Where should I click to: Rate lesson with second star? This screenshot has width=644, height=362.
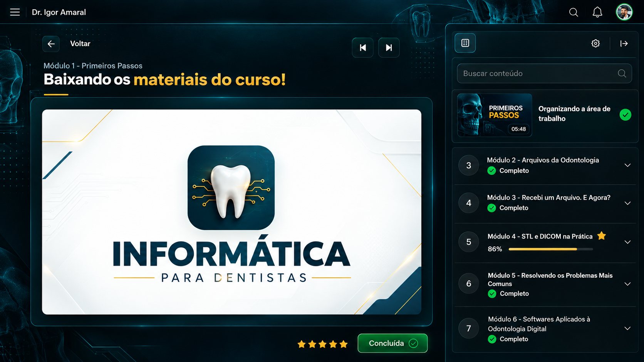[x=312, y=344]
